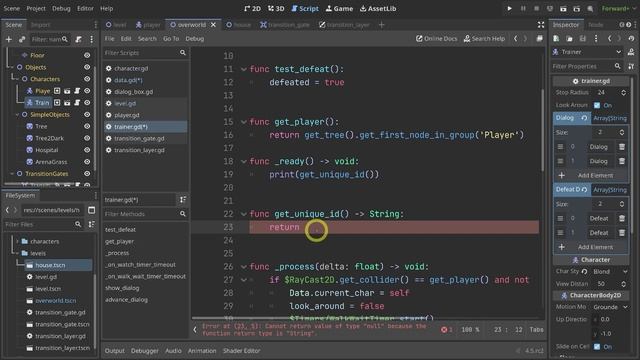Switch to the 2D workspace
Viewport: 640px width, 360px height.
pyautogui.click(x=252, y=8)
